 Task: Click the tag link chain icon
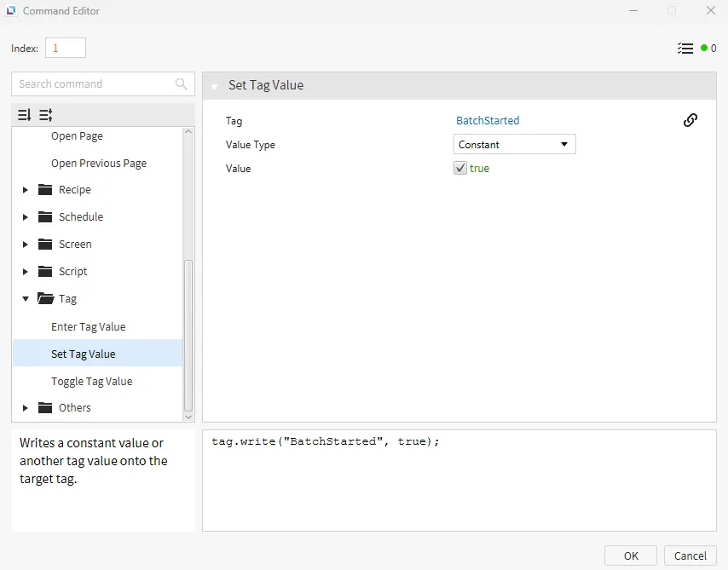pos(690,120)
